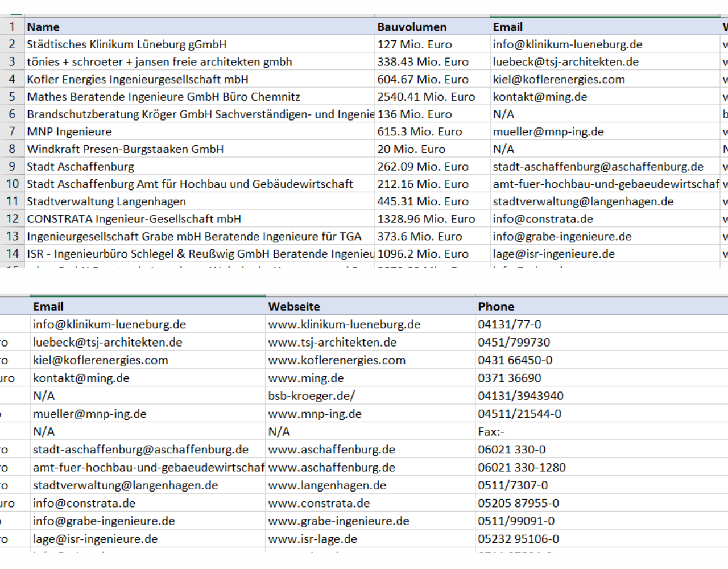Select the phone cell '0511/99091-0'

click(602, 521)
